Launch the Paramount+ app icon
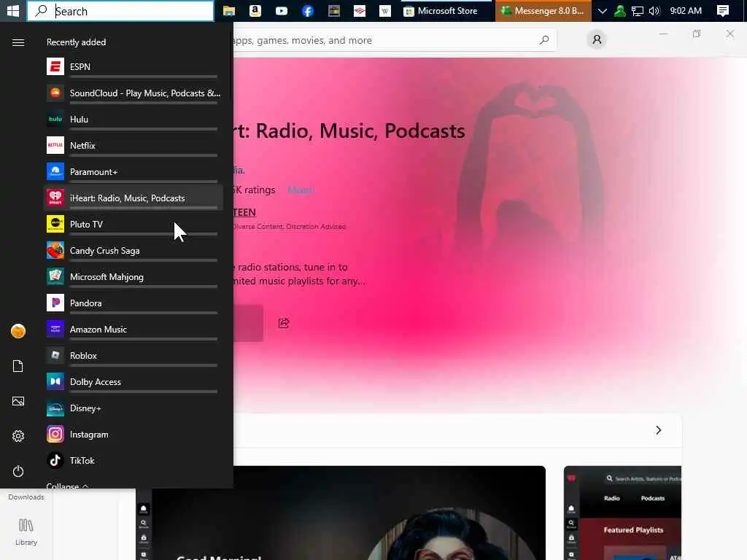Viewport: 747px width, 560px height. (55, 171)
